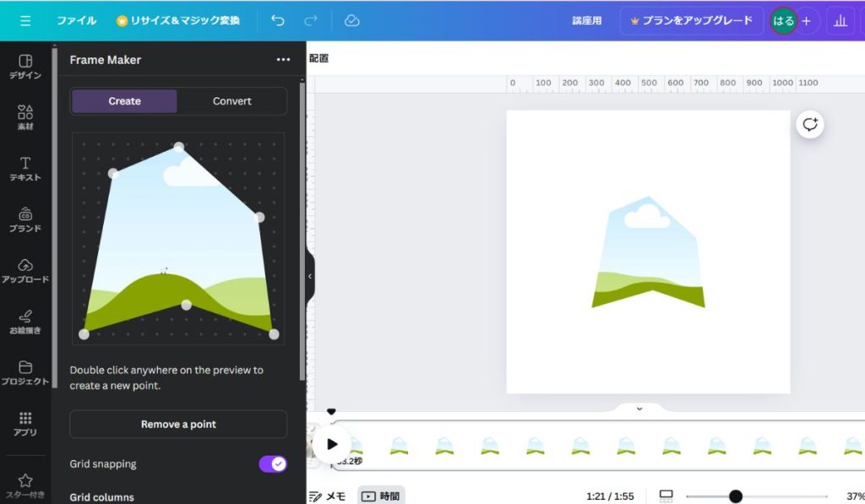Adjust the zoom level slider
Image resolution: width=865 pixels, height=504 pixels.
(x=736, y=496)
